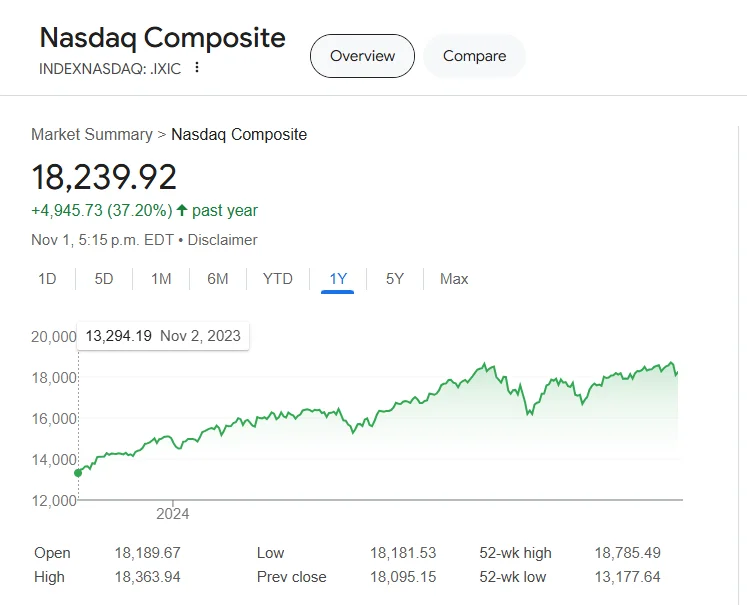Click the 13,294.19 chart tooltip
The height and width of the screenshot is (605, 747).
coord(163,336)
